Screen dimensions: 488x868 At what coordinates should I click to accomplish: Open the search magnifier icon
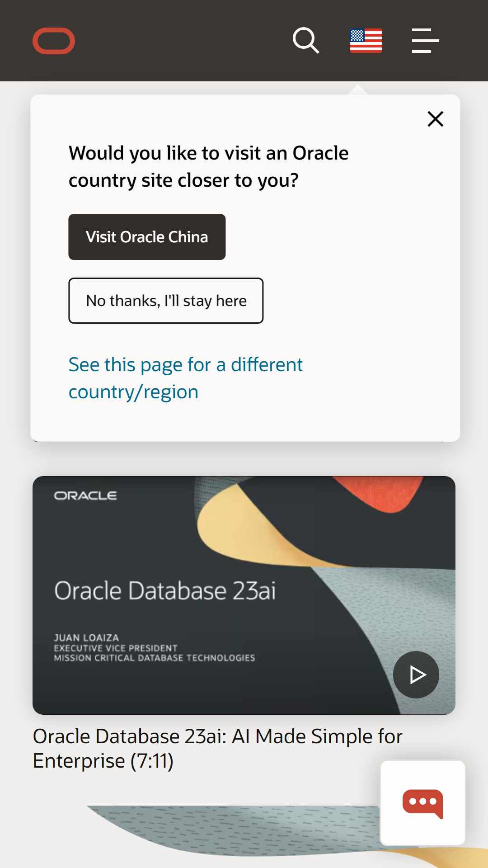306,41
